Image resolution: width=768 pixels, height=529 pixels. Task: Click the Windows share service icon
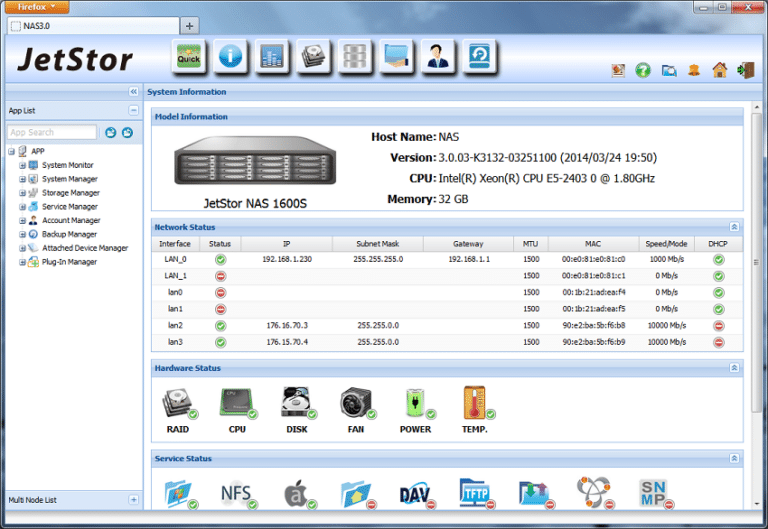(x=180, y=494)
